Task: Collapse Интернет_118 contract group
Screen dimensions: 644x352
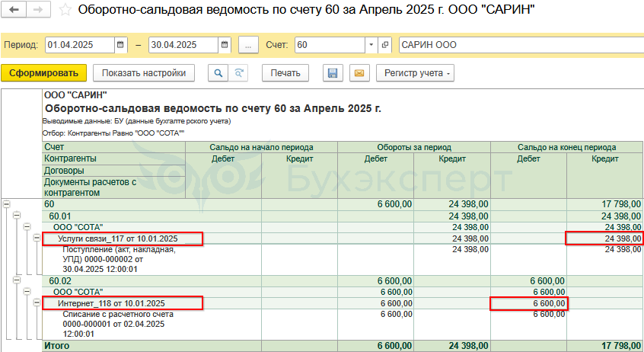Action: [x=37, y=303]
